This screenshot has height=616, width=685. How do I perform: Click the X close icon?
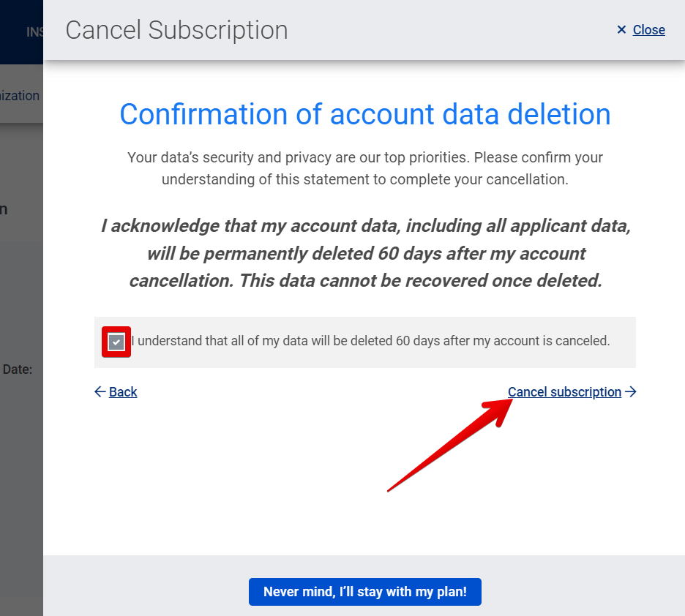pyautogui.click(x=622, y=30)
